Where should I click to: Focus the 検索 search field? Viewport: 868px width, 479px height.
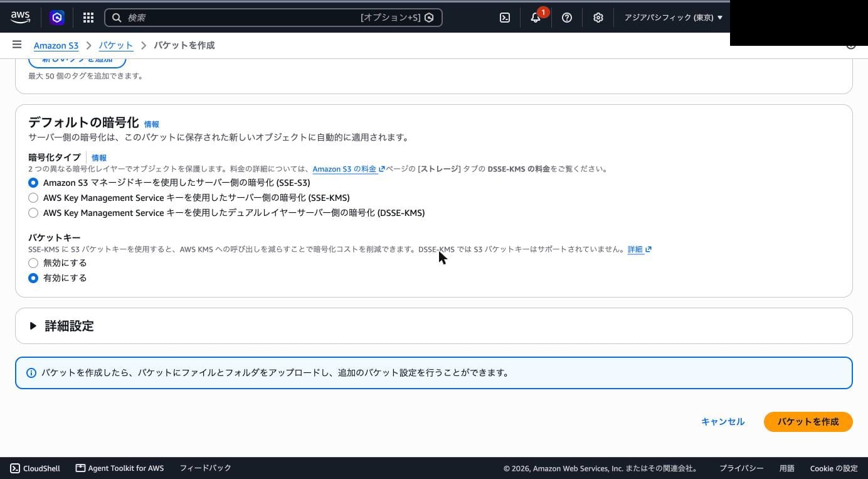click(x=273, y=18)
